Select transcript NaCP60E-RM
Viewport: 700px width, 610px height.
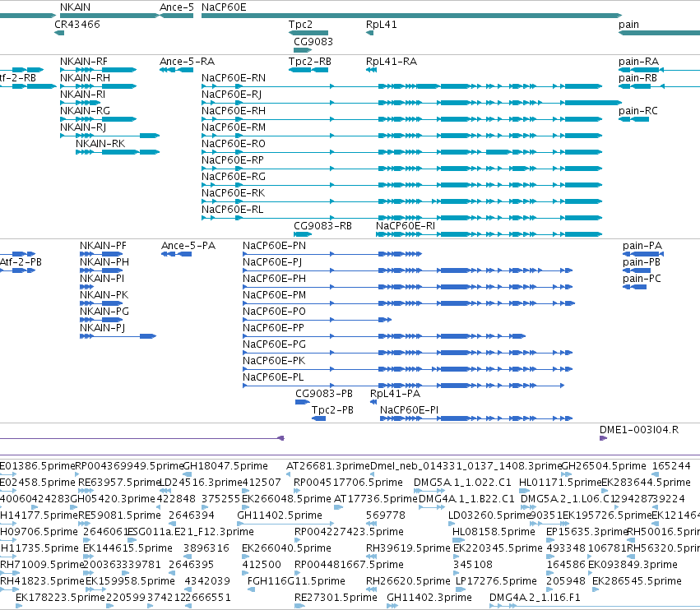(x=234, y=127)
